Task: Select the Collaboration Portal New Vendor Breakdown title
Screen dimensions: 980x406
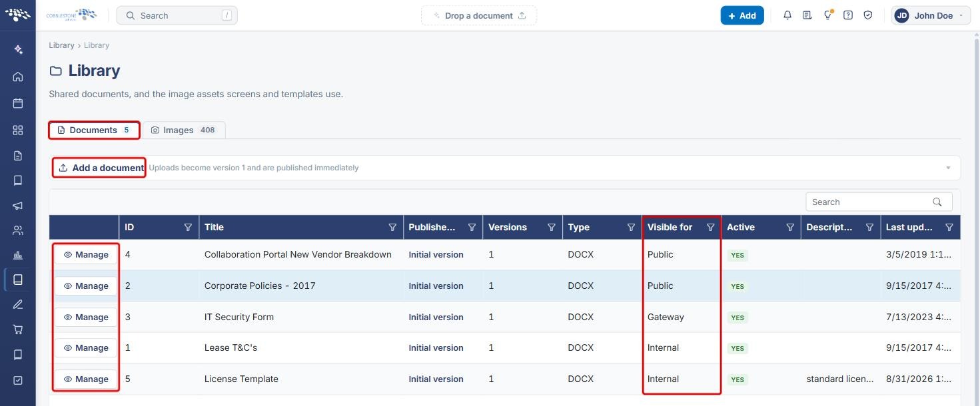Action: pos(298,255)
